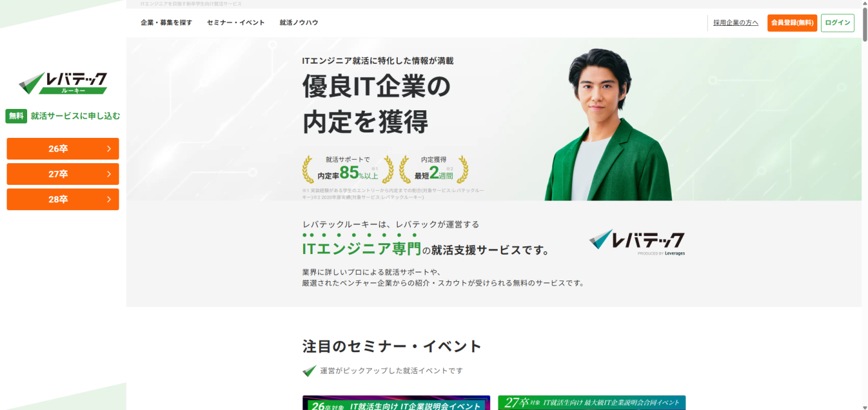This screenshot has height=410, width=868.
Task: Open the 26卒対象 IT企業説明会 event banner
Action: tap(396, 403)
